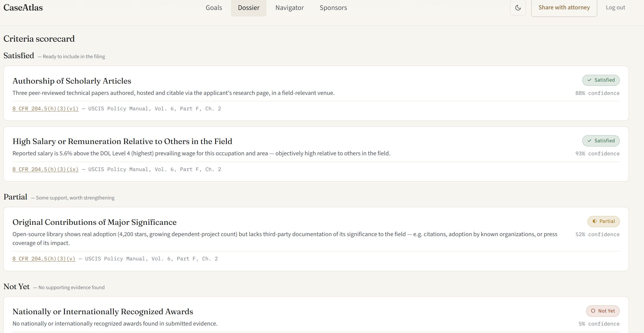The width and height of the screenshot is (644, 333).
Task: Open 8 CFR 204.5(h)(3)(v) citation link
Action: 44,259
